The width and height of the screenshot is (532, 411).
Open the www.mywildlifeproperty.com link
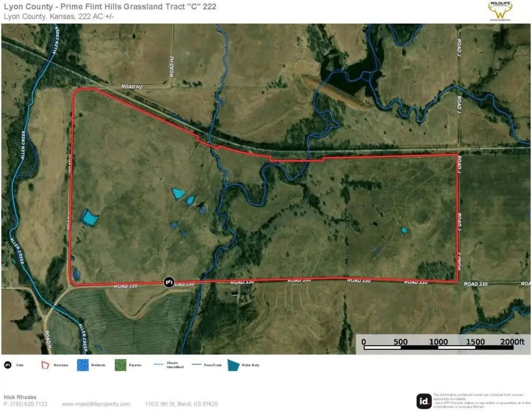[96, 404]
